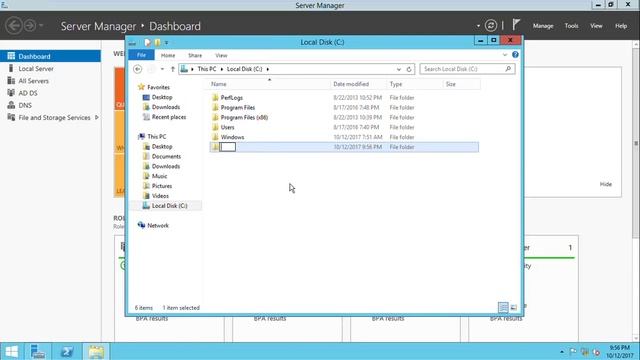Click New Folder icon in quick access toolbar
The height and width of the screenshot is (360, 640).
pos(158,42)
